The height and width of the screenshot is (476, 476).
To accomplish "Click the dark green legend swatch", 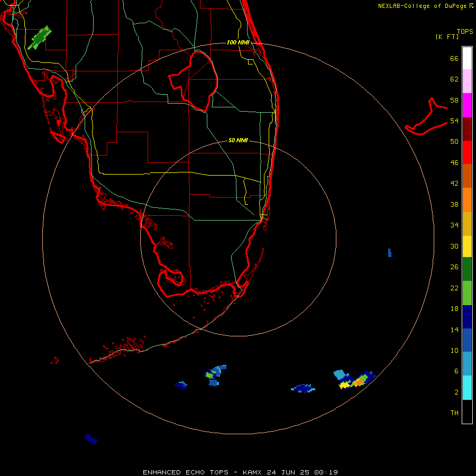I will click(467, 269).
